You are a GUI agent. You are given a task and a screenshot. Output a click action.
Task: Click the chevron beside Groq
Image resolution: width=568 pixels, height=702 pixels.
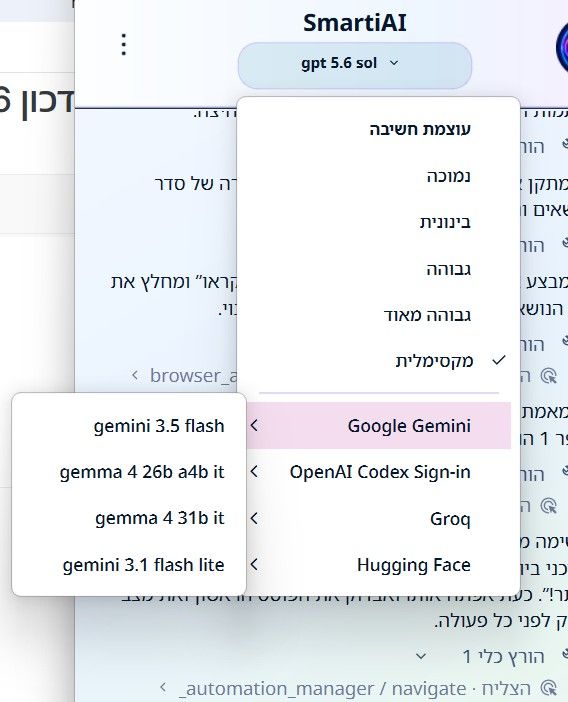(x=254, y=518)
